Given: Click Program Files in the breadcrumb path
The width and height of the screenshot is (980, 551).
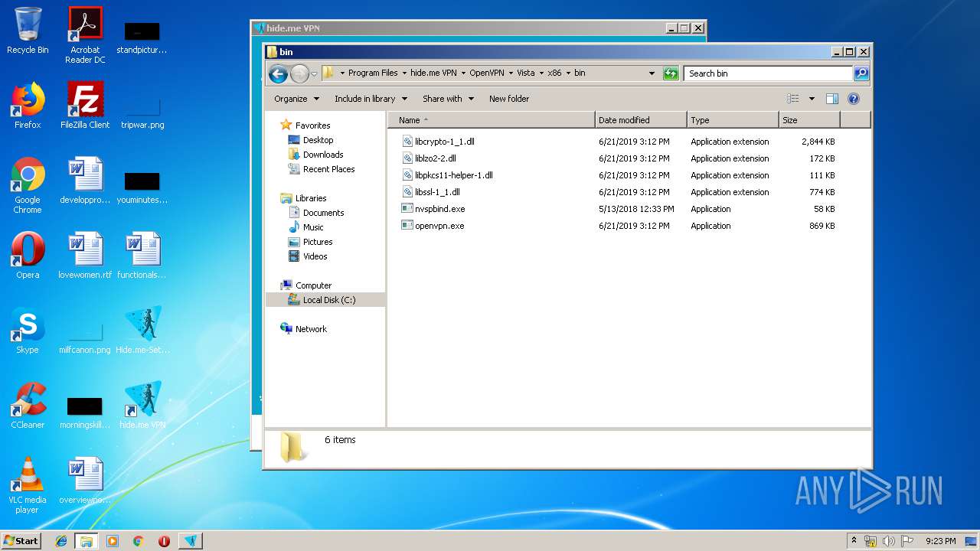Looking at the screenshot, I should point(373,73).
